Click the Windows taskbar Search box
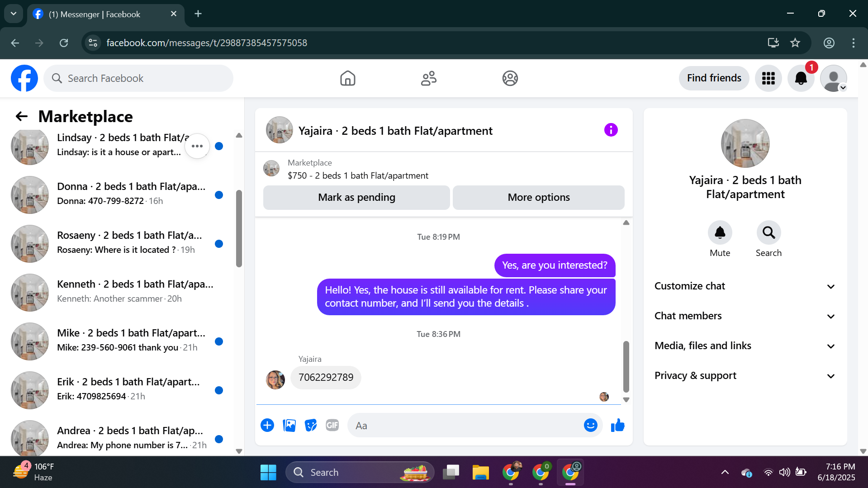This screenshot has height=488, width=868. pos(360,473)
